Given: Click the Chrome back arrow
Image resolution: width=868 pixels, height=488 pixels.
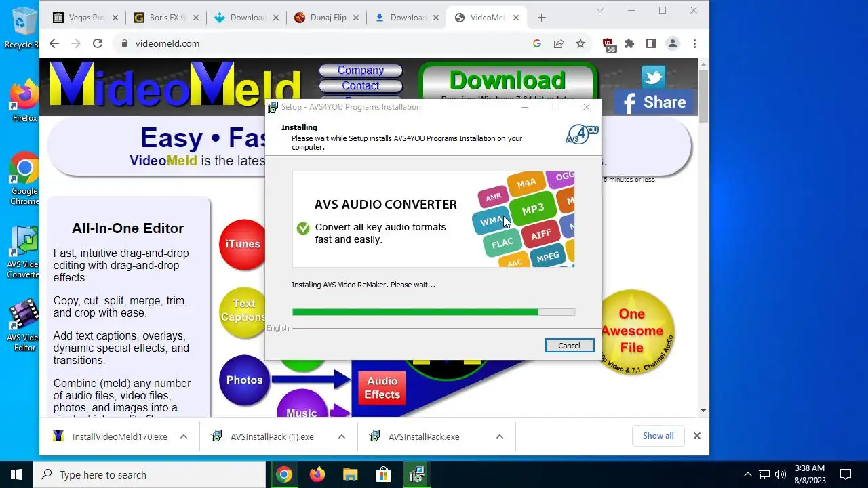Looking at the screenshot, I should pos(54,43).
